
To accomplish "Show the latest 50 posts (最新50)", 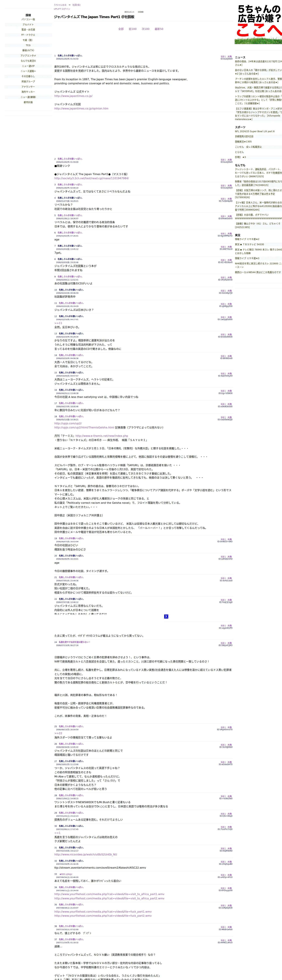I will (159, 29).
